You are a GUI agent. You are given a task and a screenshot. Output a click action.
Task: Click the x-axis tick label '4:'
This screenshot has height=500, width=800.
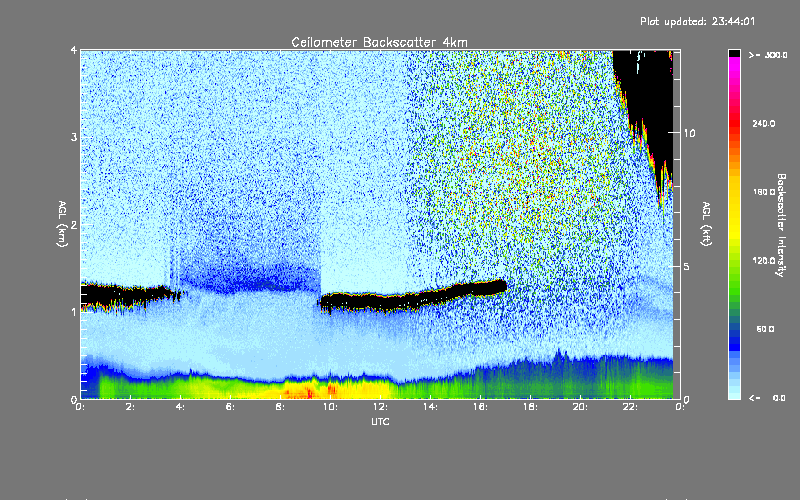[x=181, y=407]
